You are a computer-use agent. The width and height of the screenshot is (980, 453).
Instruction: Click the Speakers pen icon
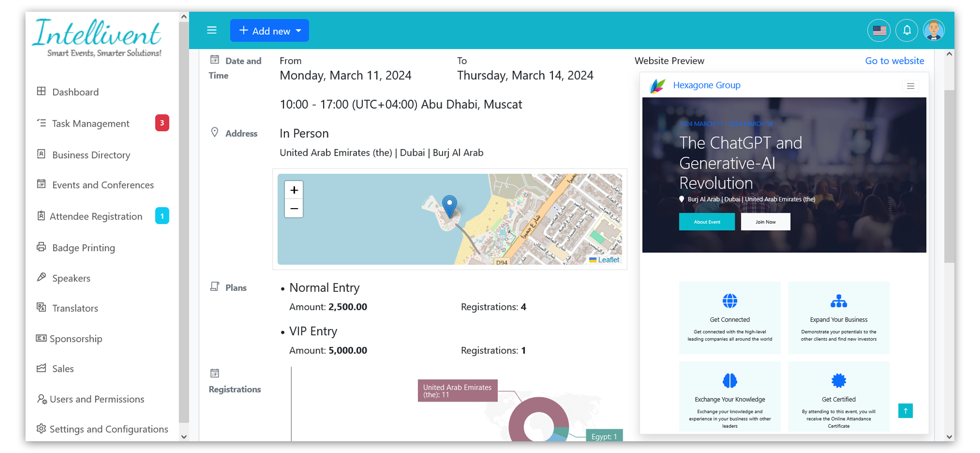[x=41, y=277]
